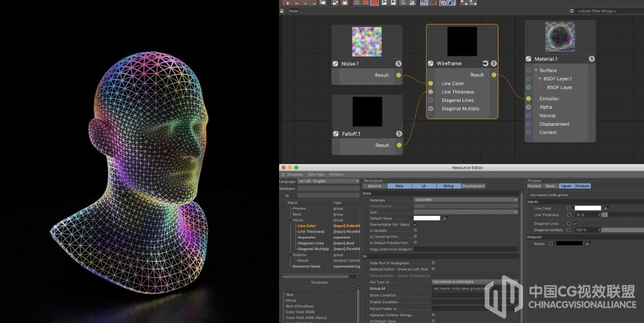Click the Wireframe Diagonal Lines input port

pyautogui.click(x=431, y=100)
